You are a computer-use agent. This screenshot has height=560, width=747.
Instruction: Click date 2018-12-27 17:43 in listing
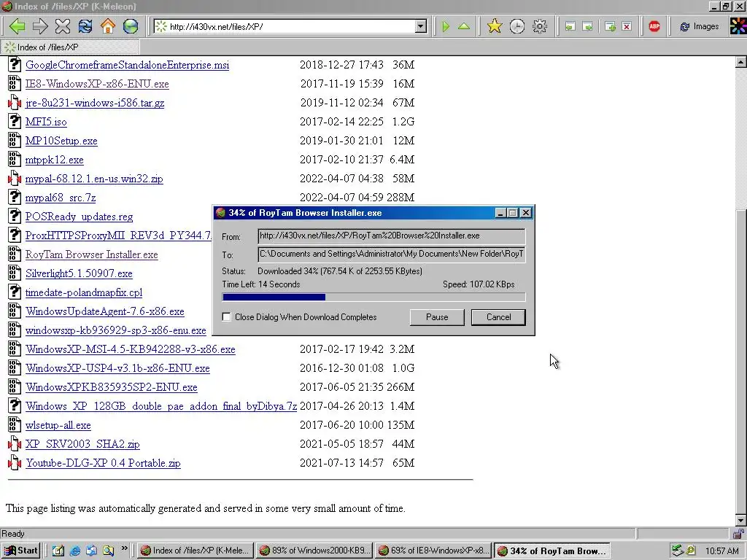(x=341, y=65)
